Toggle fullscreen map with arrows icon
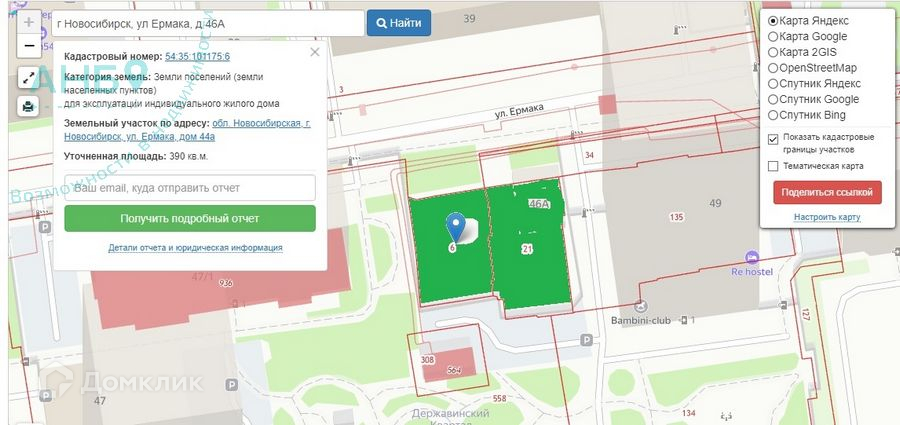The width and height of the screenshot is (900, 425). (x=28, y=78)
